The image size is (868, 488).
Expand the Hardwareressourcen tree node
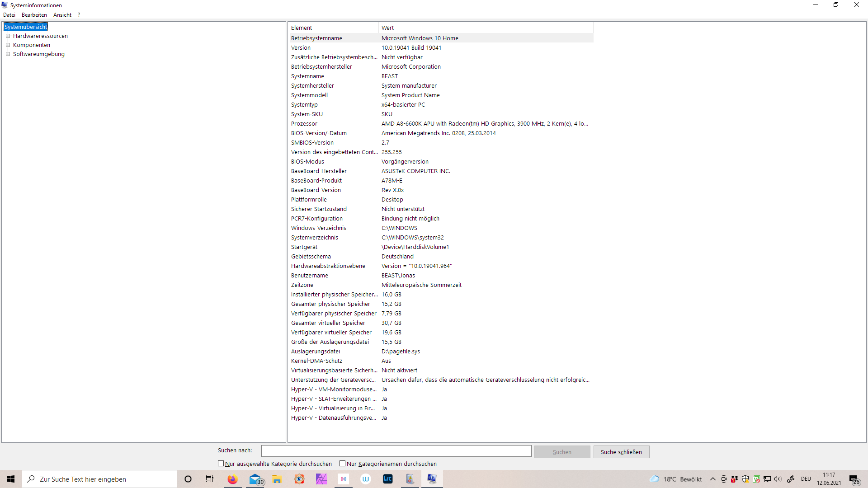[8, 36]
